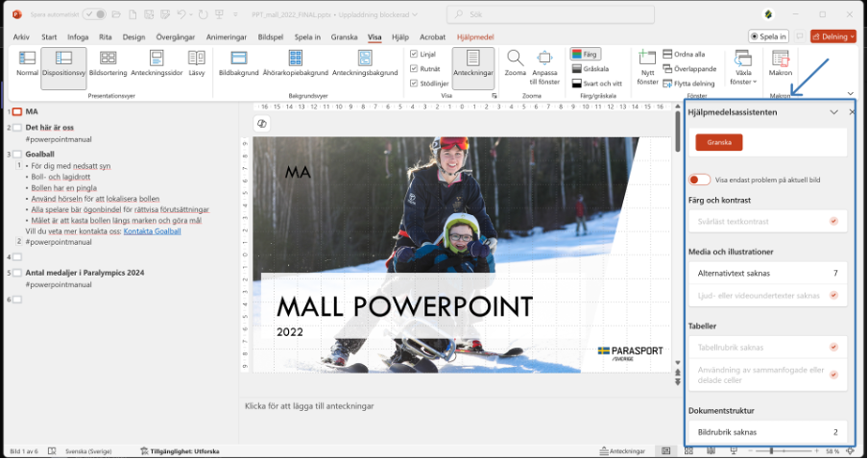This screenshot has height=459, width=868.
Task: Click the Spela in record button
Action: tap(768, 36)
